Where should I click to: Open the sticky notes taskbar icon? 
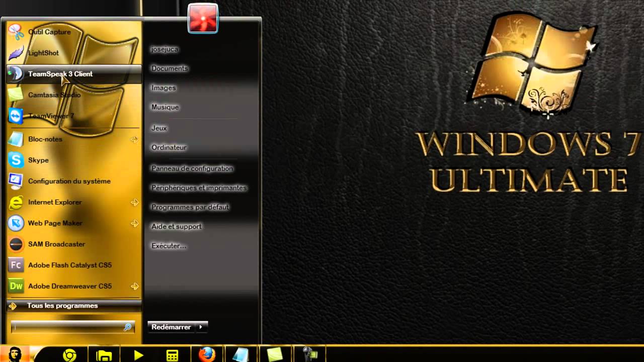coord(275,355)
